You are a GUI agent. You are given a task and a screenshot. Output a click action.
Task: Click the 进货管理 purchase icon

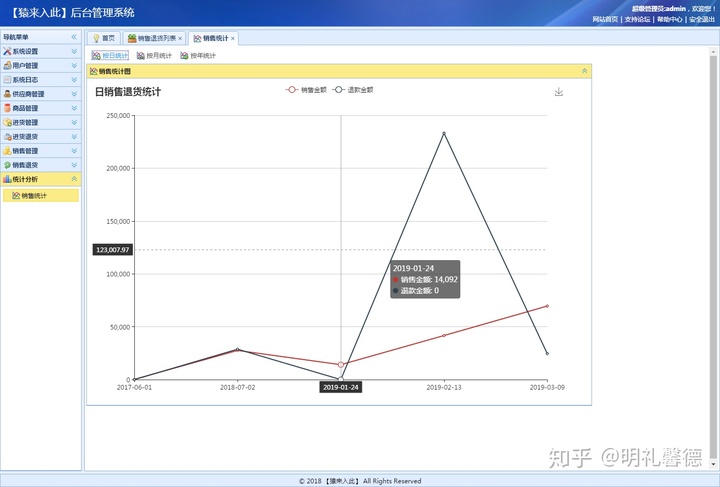(7, 123)
